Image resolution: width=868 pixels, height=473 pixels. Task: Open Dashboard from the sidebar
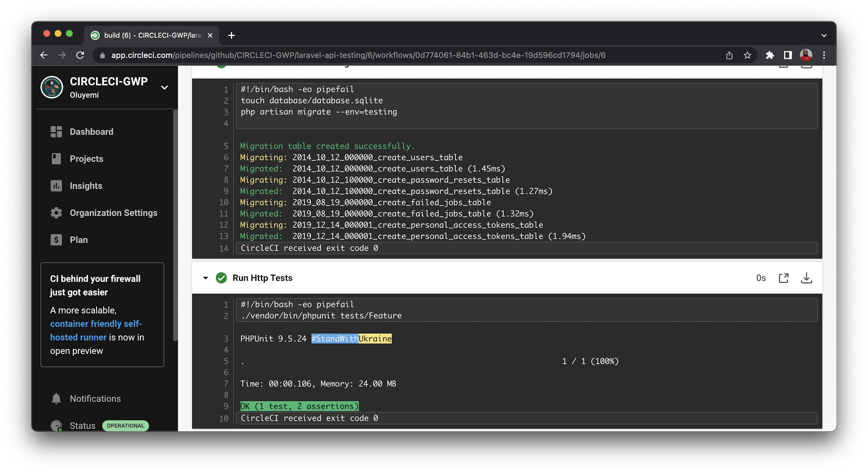pyautogui.click(x=91, y=132)
